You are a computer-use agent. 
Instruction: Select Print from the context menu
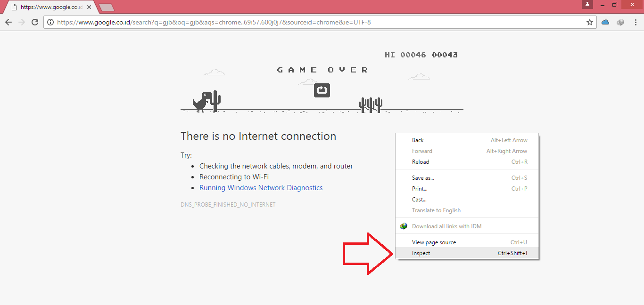(419, 188)
